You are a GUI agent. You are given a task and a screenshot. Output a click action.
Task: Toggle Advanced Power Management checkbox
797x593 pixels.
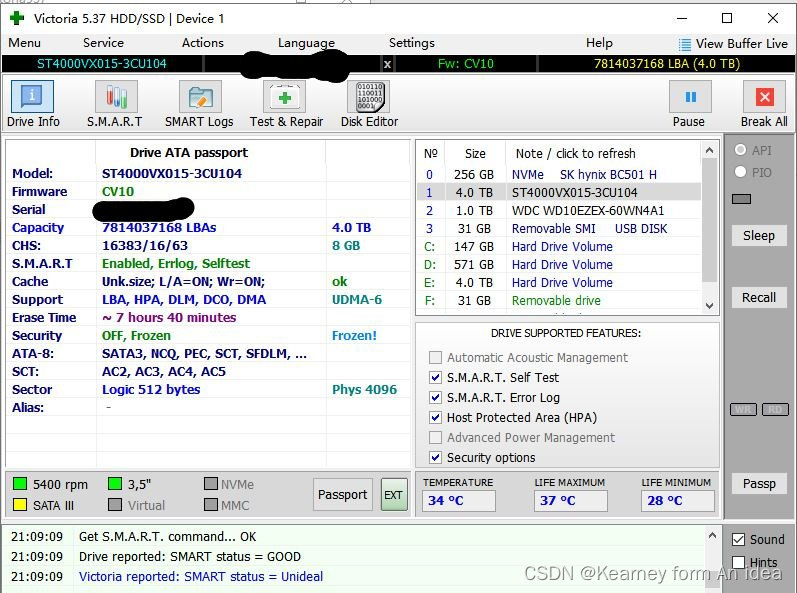tap(435, 438)
